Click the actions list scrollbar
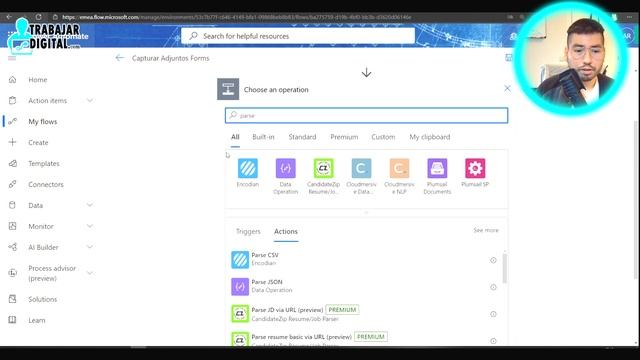 click(x=505, y=268)
